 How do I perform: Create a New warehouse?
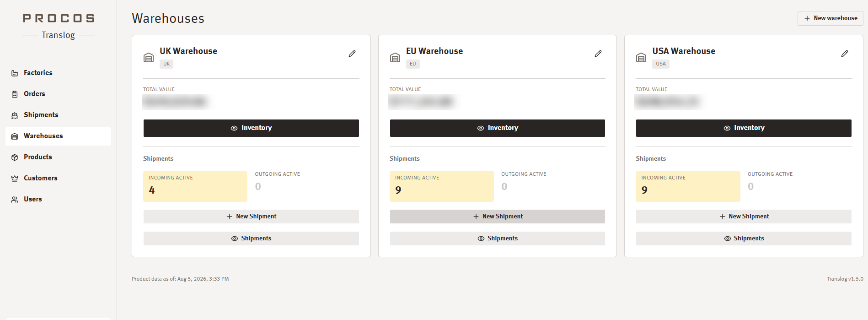pyautogui.click(x=830, y=18)
